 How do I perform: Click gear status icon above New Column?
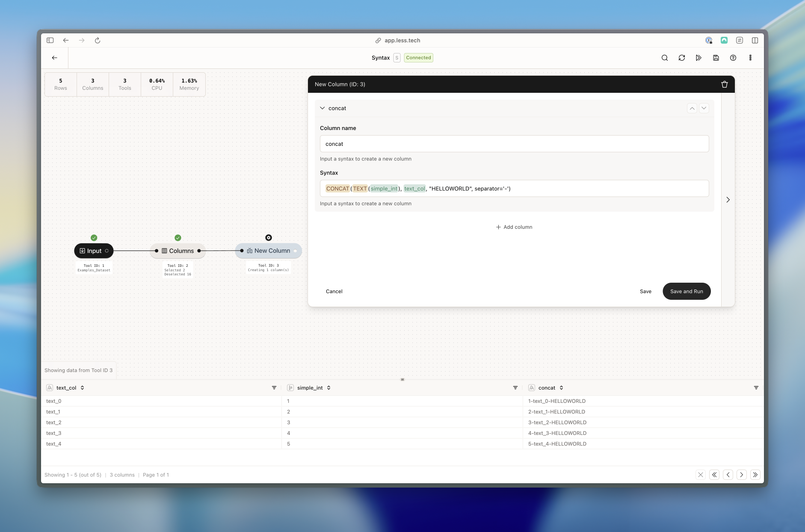pos(269,238)
